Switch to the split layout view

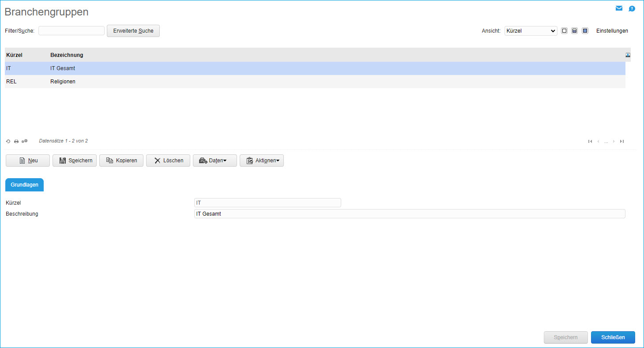click(x=574, y=31)
